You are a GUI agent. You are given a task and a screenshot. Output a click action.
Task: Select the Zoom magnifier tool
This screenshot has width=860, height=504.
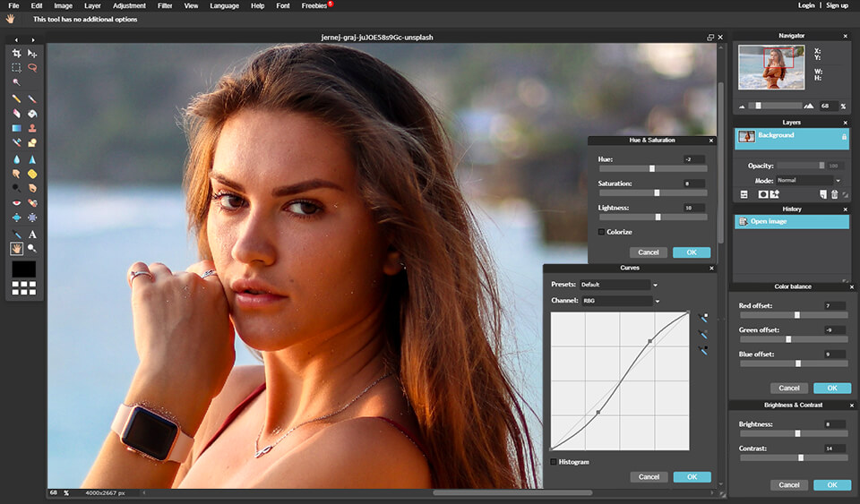32,248
